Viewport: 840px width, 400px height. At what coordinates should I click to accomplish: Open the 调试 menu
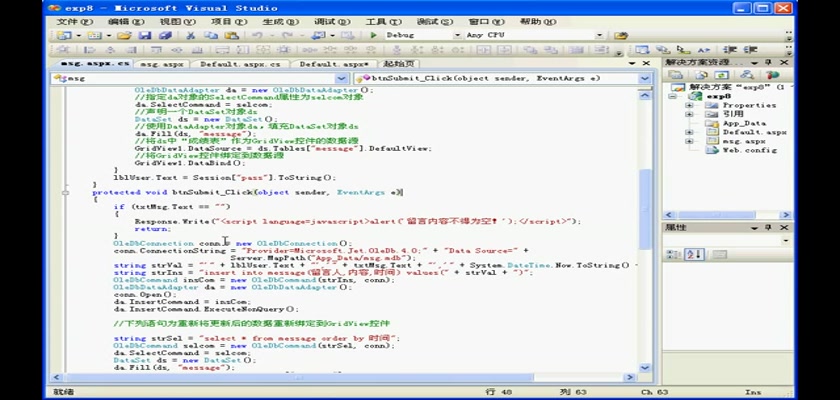(332, 22)
